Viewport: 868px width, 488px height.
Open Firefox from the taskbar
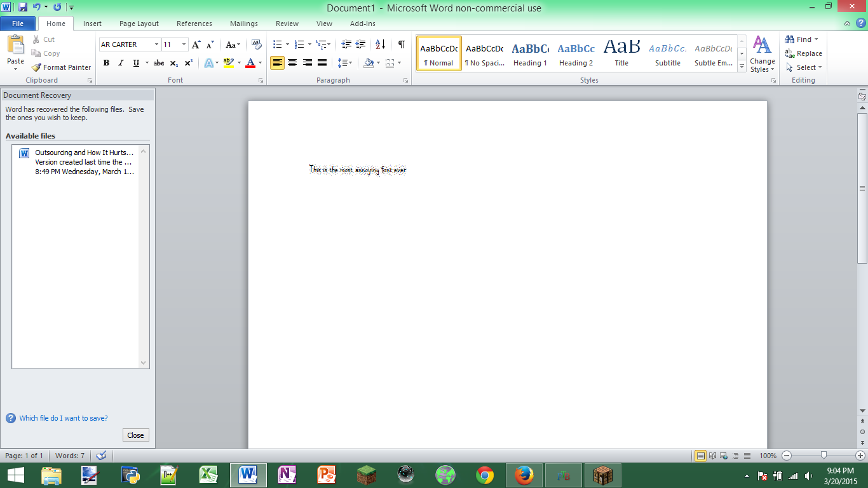[x=524, y=475]
